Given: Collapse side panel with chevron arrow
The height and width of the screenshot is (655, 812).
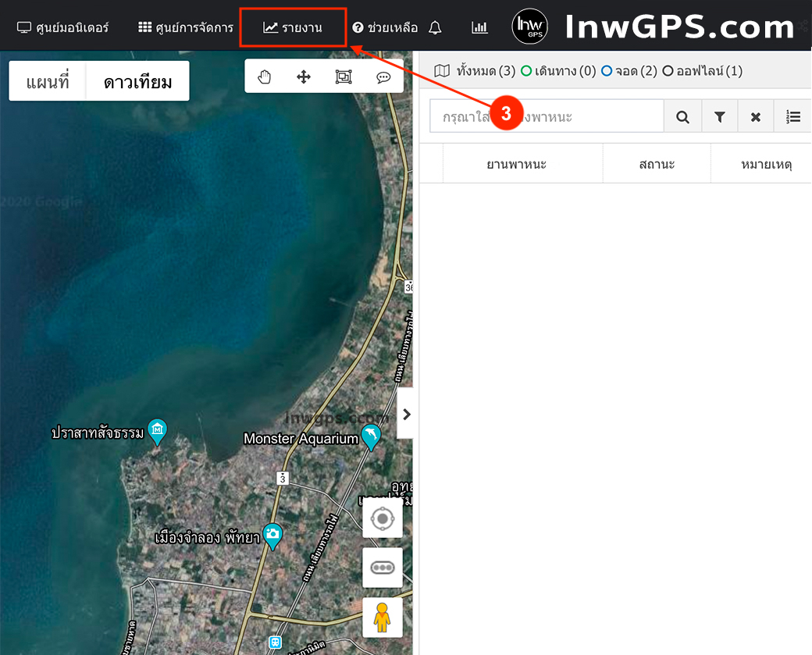Looking at the screenshot, I should (x=406, y=415).
